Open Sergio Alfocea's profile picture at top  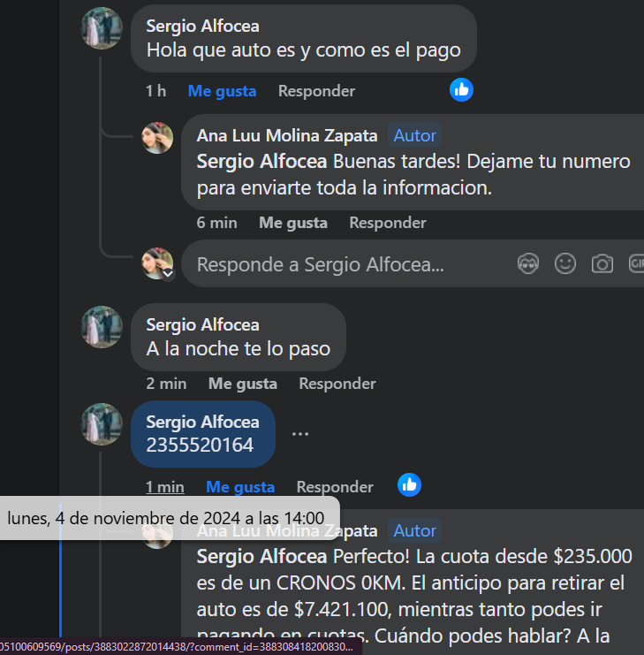(x=102, y=28)
